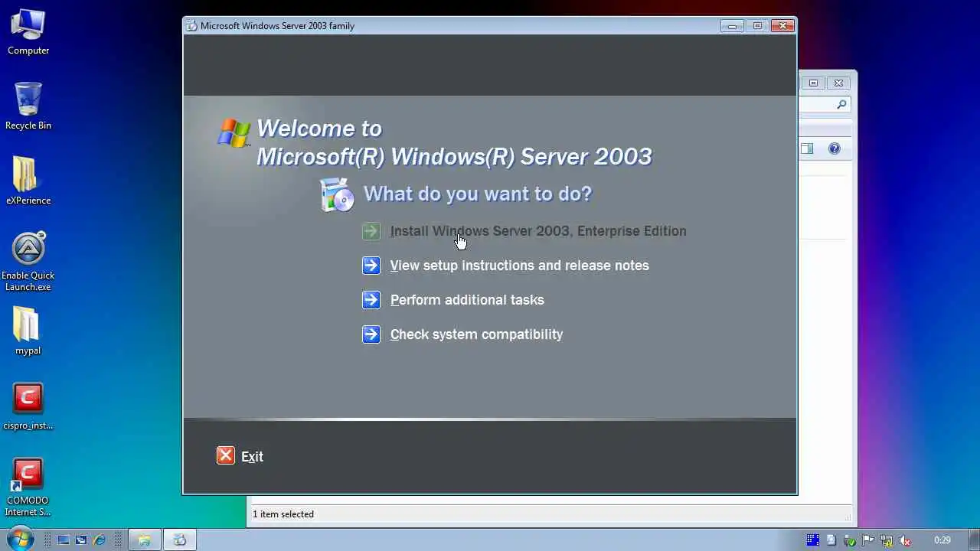Screen dimensions: 980x551
Task: Click the red X icon next to Exit
Action: [226, 456]
